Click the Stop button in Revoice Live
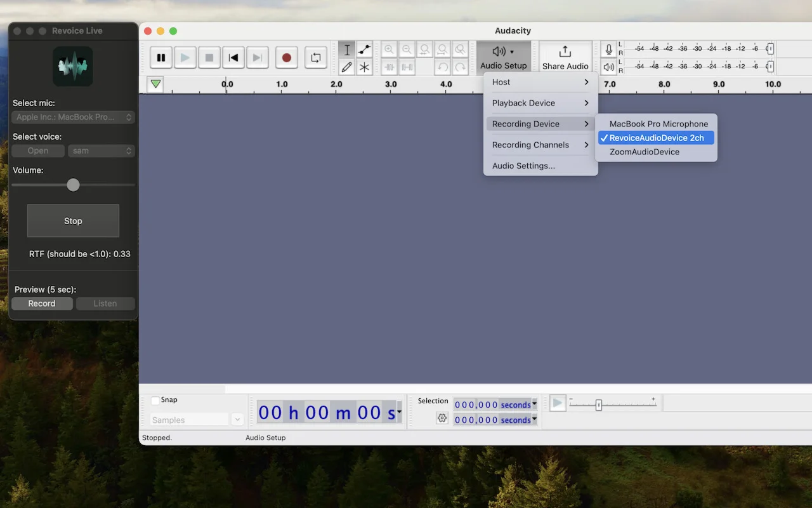This screenshot has height=508, width=812. 73,221
